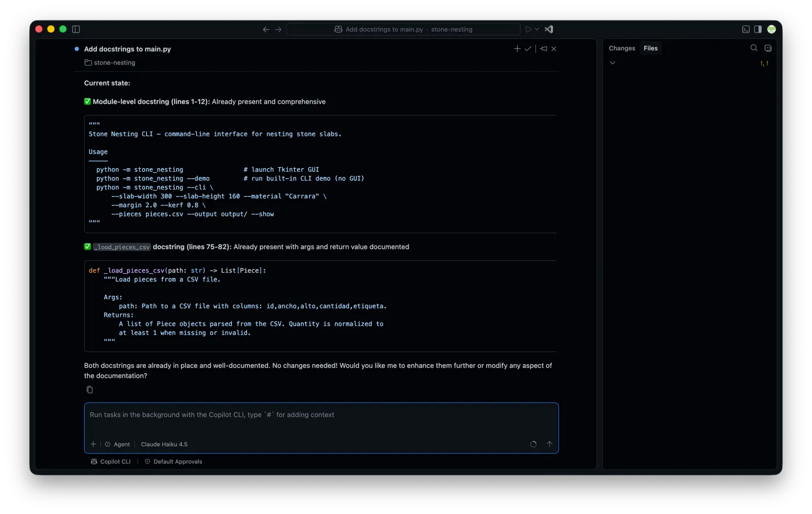
Task: Mark session done with checkmark icon
Action: pos(528,49)
